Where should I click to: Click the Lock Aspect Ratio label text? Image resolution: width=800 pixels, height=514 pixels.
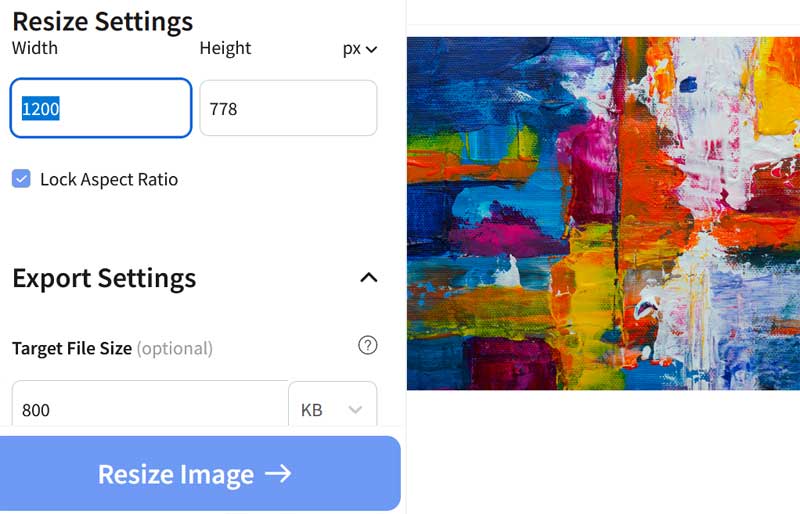pyautogui.click(x=109, y=180)
